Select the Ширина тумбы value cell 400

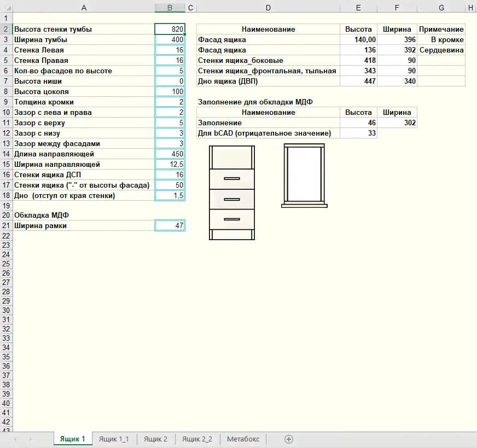pos(170,40)
